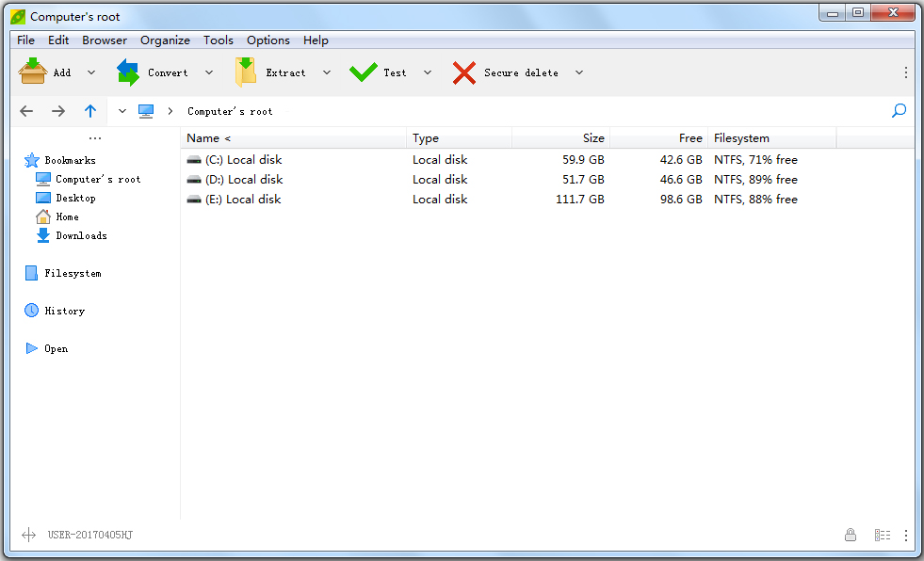Click the crosshair icon beside USER-20170405HJ
Screen dimensions: 924x561
[x=29, y=535]
